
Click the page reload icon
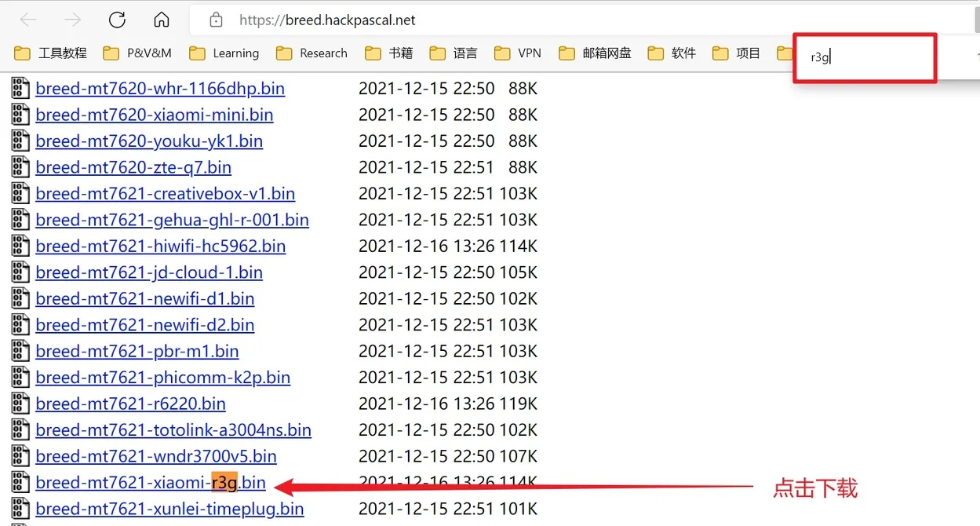[116, 20]
